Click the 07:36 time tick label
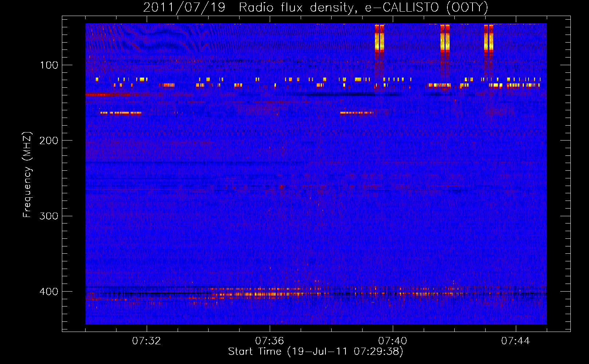 click(x=269, y=341)
